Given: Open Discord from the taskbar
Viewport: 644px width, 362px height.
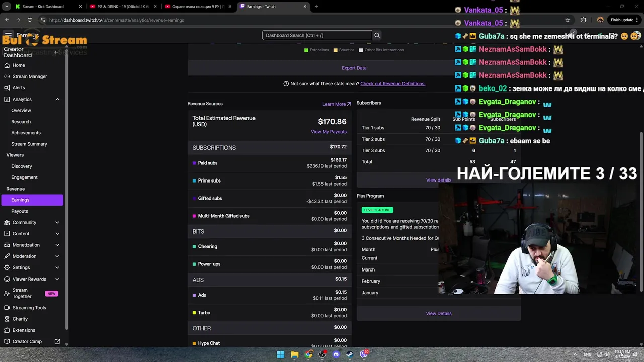Looking at the screenshot, I should 336,354.
